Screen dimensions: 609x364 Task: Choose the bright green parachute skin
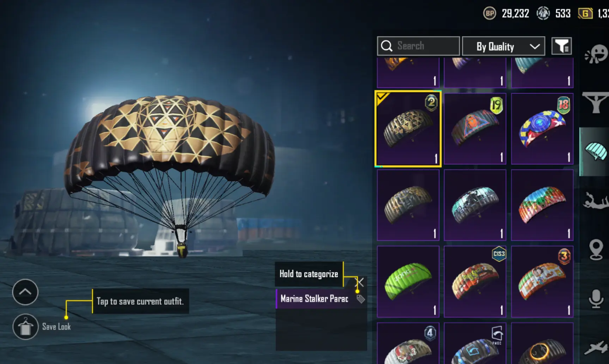tap(408, 281)
